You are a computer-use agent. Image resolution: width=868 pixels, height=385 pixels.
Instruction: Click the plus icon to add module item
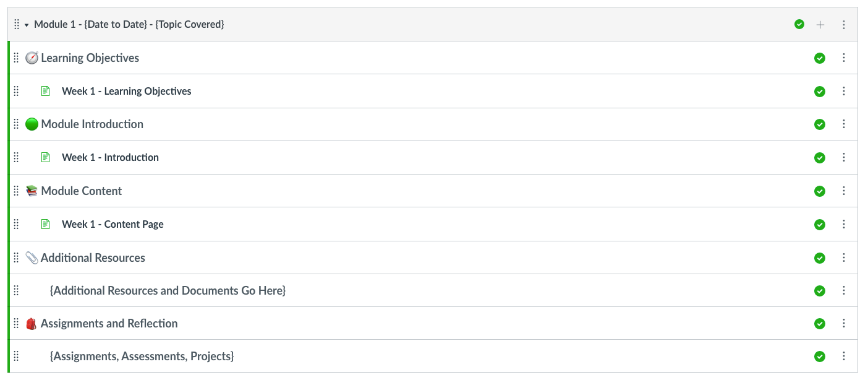click(820, 25)
